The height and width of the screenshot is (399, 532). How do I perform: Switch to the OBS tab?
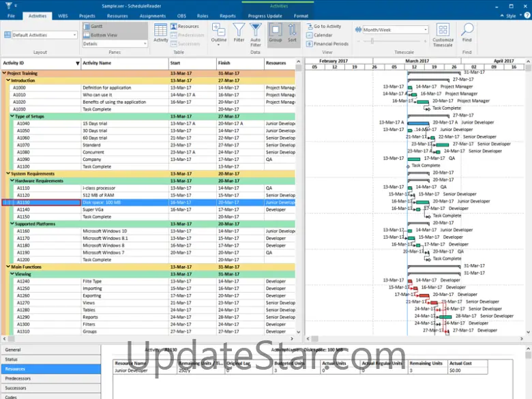click(x=181, y=16)
